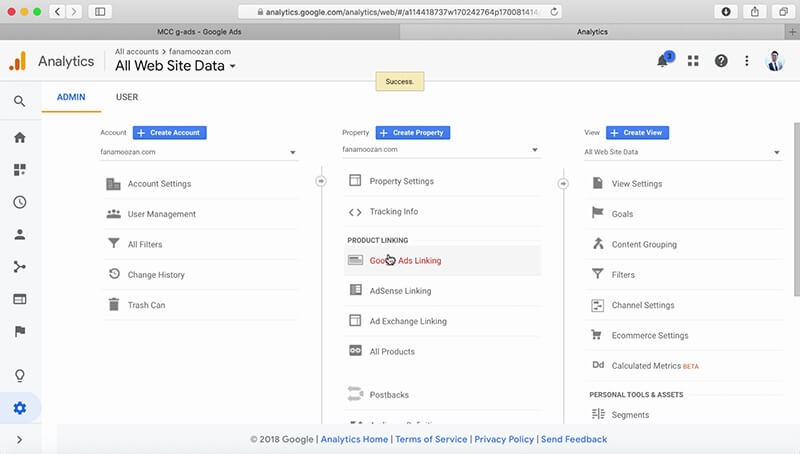
Task: Open the help question mark icon
Action: tap(721, 61)
